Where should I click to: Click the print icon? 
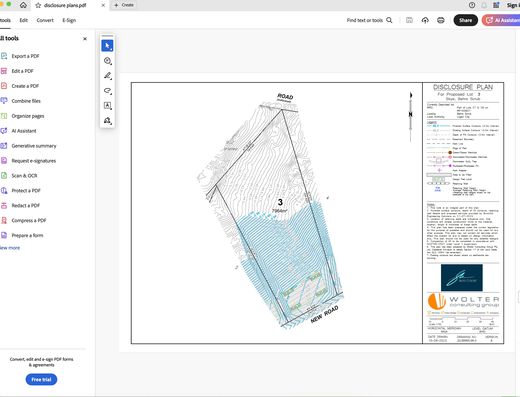[x=441, y=20]
